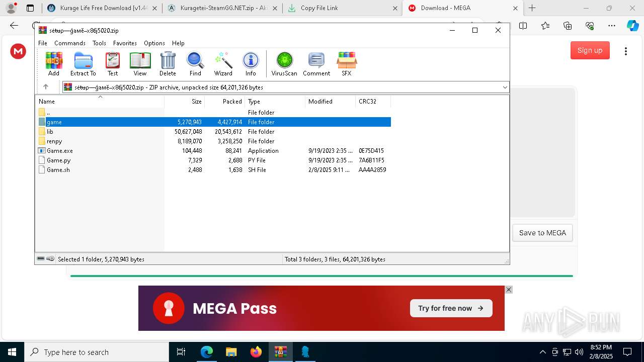Click the Save to MEGA button

click(542, 233)
